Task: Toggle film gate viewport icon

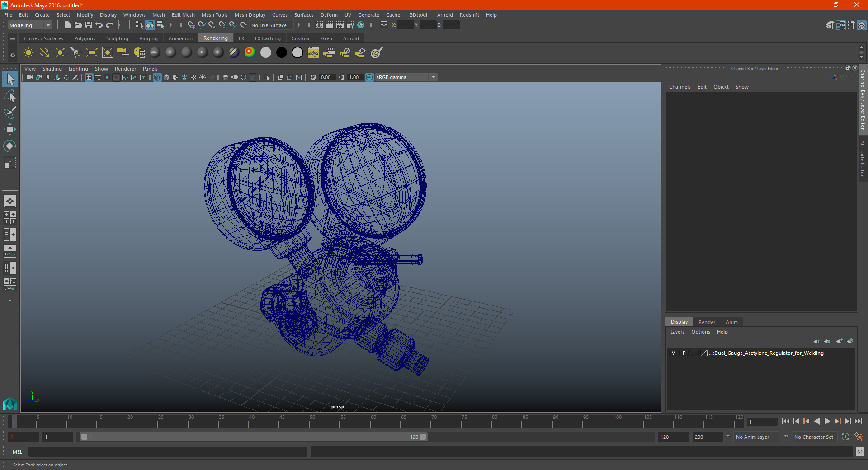Action: pyautogui.click(x=98, y=77)
